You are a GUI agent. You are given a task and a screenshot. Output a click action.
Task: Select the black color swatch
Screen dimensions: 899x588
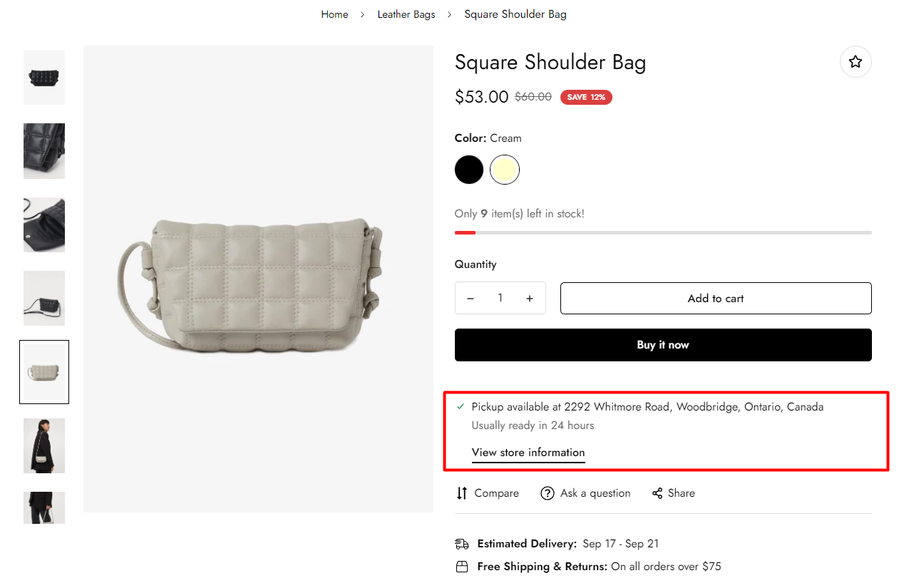pyautogui.click(x=469, y=170)
